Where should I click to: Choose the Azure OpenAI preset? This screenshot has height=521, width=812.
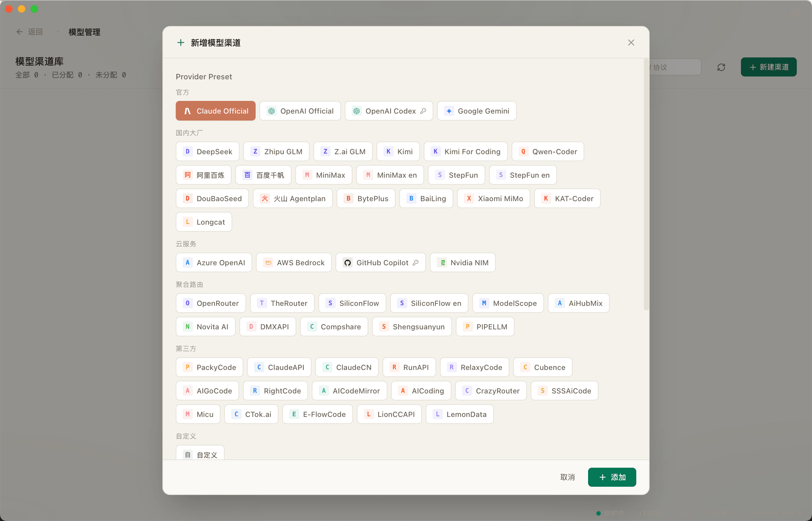214,262
